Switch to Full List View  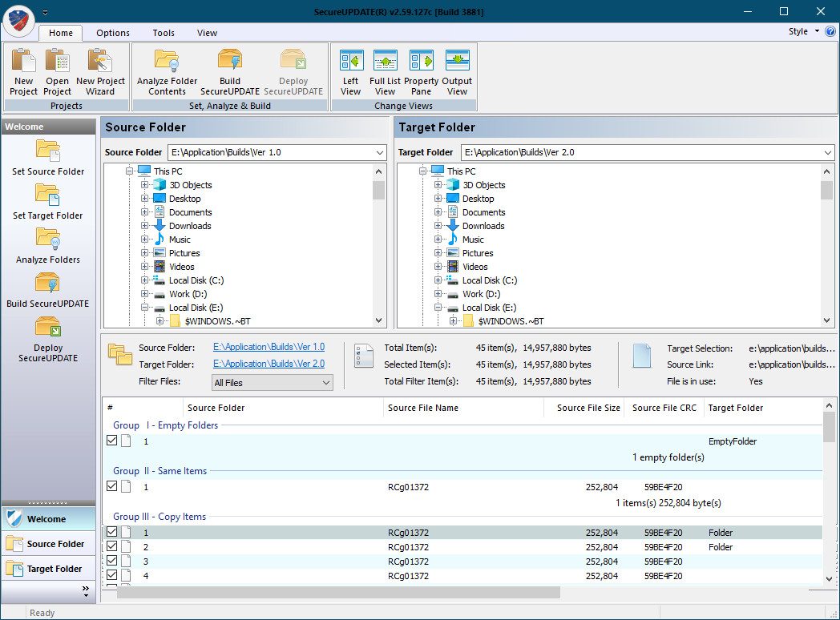coord(386,72)
